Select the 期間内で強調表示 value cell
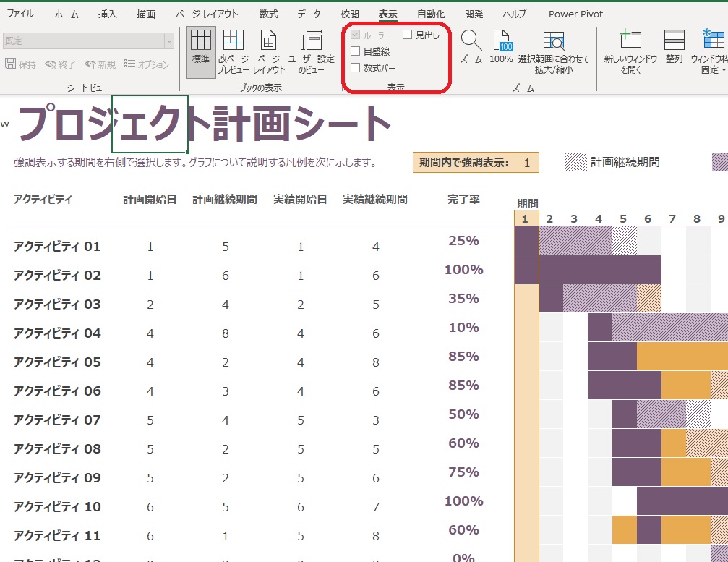Image resolution: width=728 pixels, height=562 pixels. coord(527,163)
